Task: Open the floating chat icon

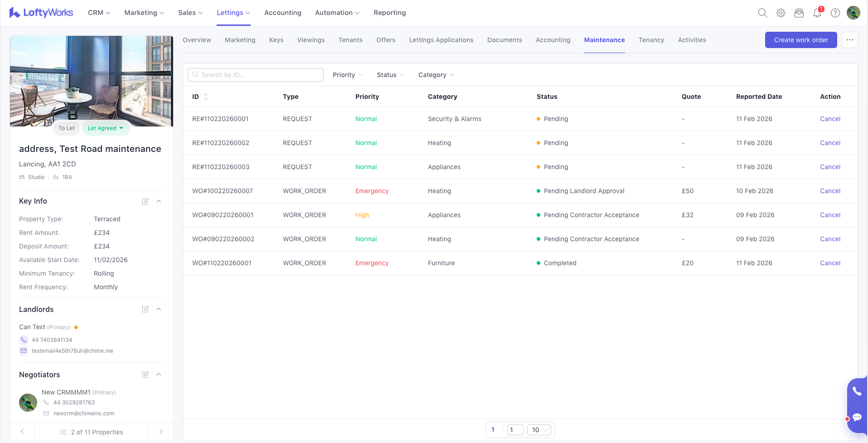Action: (857, 417)
